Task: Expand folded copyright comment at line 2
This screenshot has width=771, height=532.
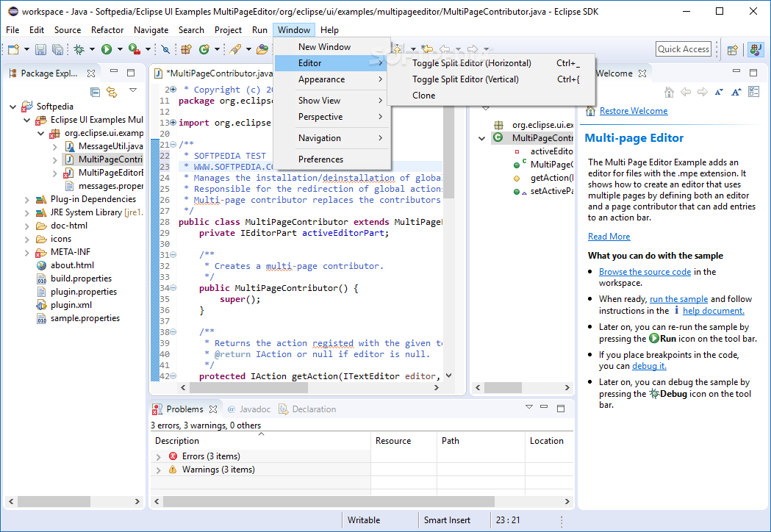Action: (x=173, y=90)
